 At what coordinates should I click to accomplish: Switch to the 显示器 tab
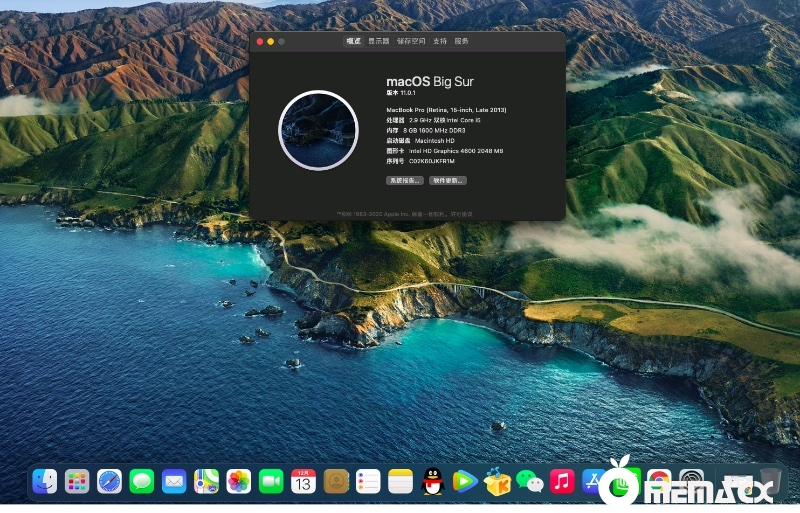[379, 42]
